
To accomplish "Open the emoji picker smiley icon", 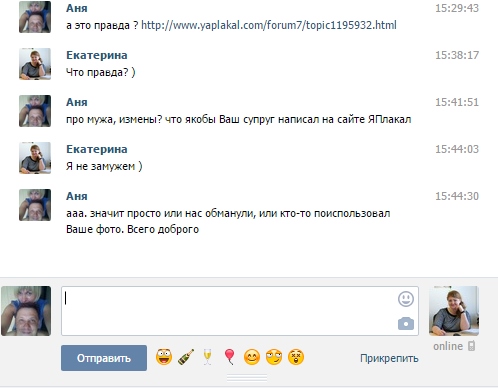I will coord(406,299).
